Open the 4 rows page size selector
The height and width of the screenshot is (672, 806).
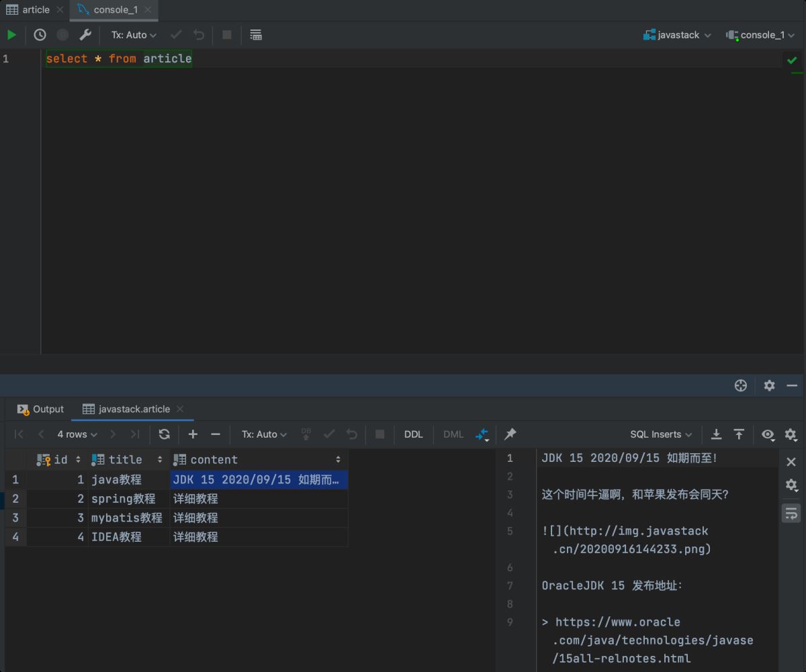77,434
